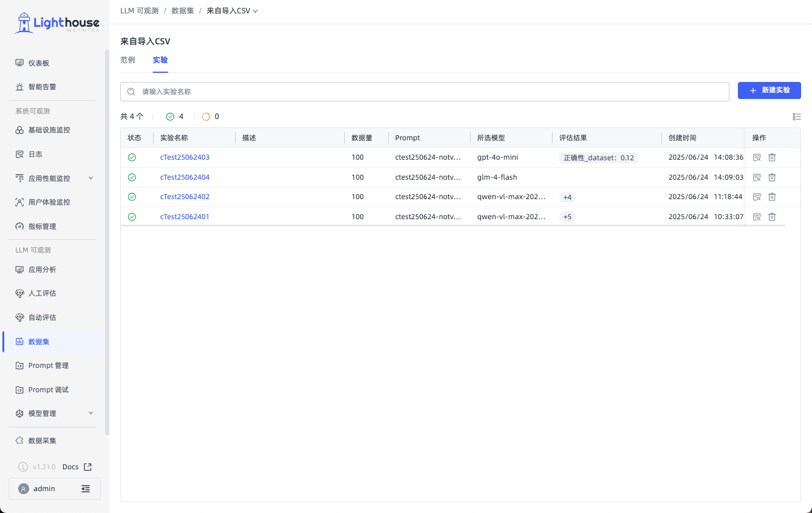View details icon for cTest25062402

[757, 197]
